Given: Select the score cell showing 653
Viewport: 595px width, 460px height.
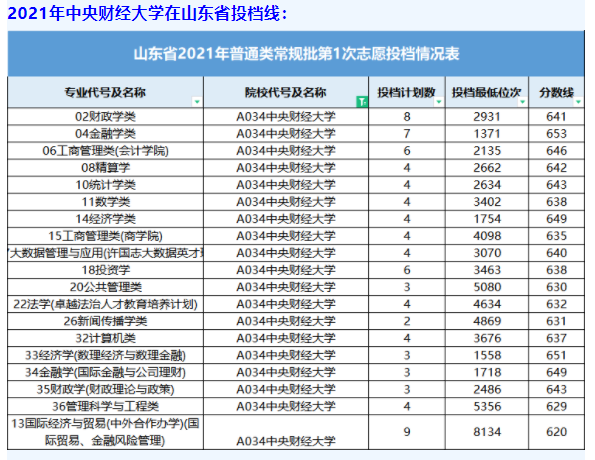Looking at the screenshot, I should (x=556, y=134).
